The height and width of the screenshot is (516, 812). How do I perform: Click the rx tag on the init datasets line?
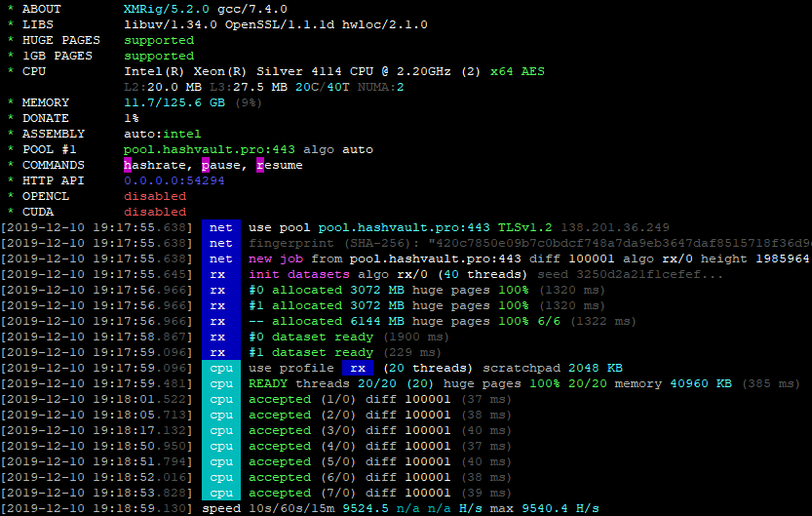[221, 274]
